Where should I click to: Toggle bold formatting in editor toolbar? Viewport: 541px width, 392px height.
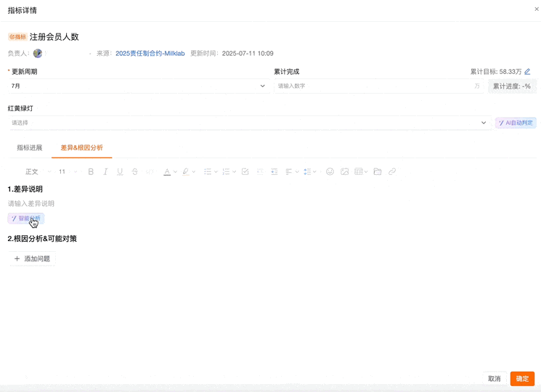click(91, 172)
